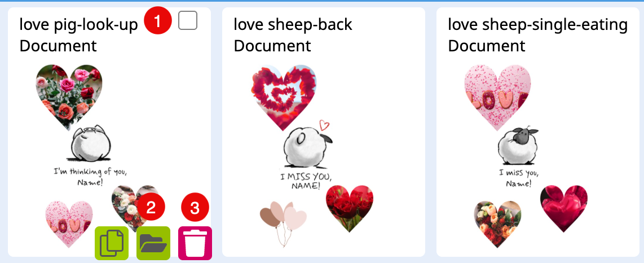Click the duplicate document copy icon
Image resolution: width=644 pixels, height=263 pixels.
point(112,243)
